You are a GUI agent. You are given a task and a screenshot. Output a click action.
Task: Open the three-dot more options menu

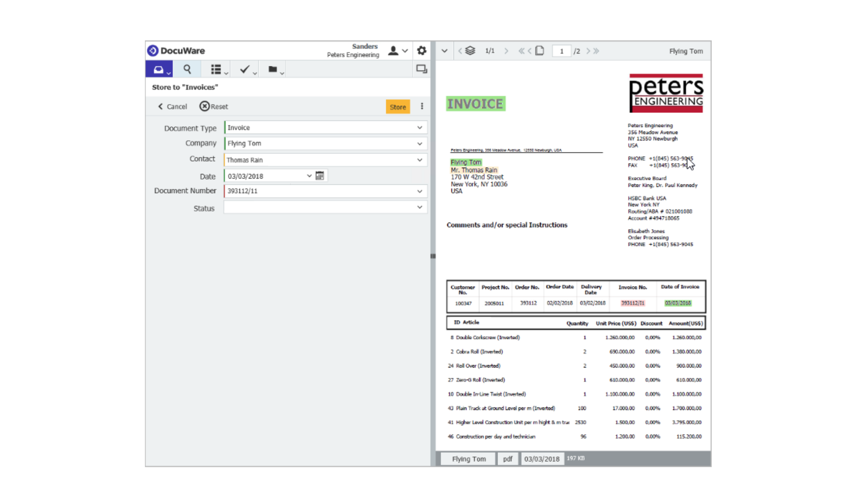tap(422, 106)
